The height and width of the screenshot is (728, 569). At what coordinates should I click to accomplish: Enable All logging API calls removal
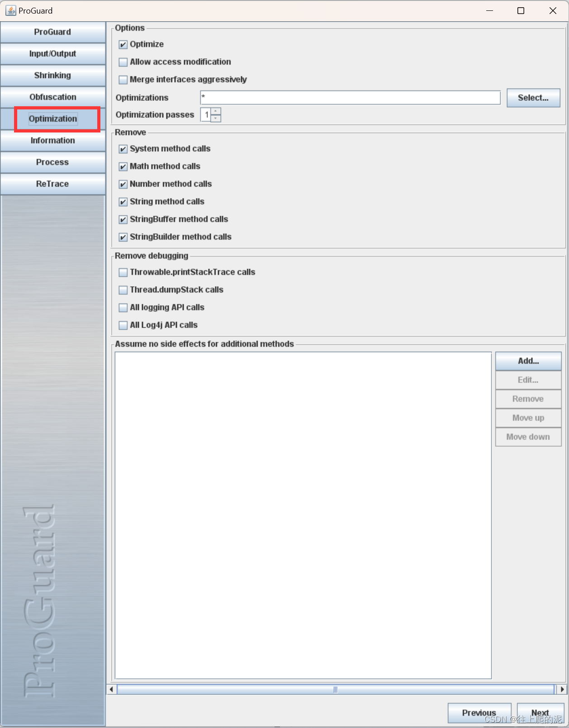123,307
